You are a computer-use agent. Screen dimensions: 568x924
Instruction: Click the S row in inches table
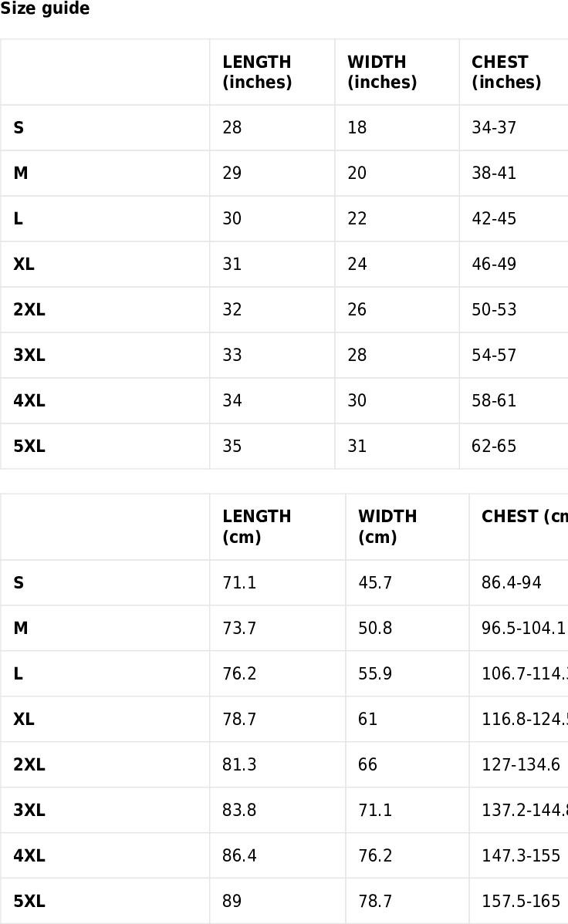pos(284,128)
